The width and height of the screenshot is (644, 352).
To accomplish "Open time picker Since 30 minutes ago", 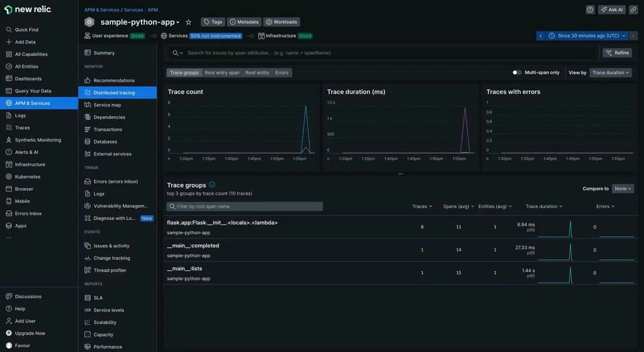I will [x=587, y=36].
